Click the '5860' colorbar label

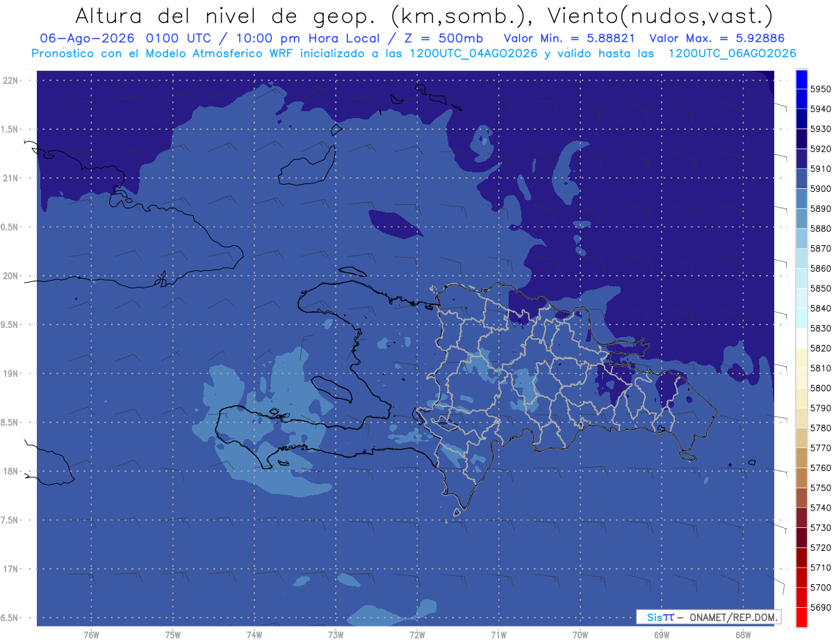(820, 268)
